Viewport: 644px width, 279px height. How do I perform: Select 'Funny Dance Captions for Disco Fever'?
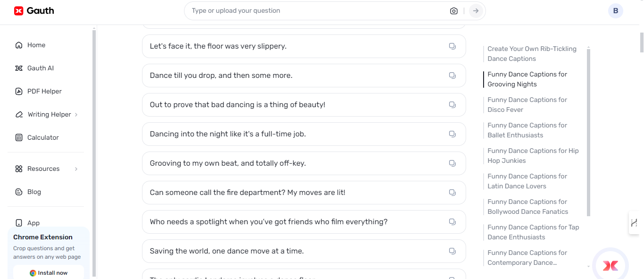(527, 104)
